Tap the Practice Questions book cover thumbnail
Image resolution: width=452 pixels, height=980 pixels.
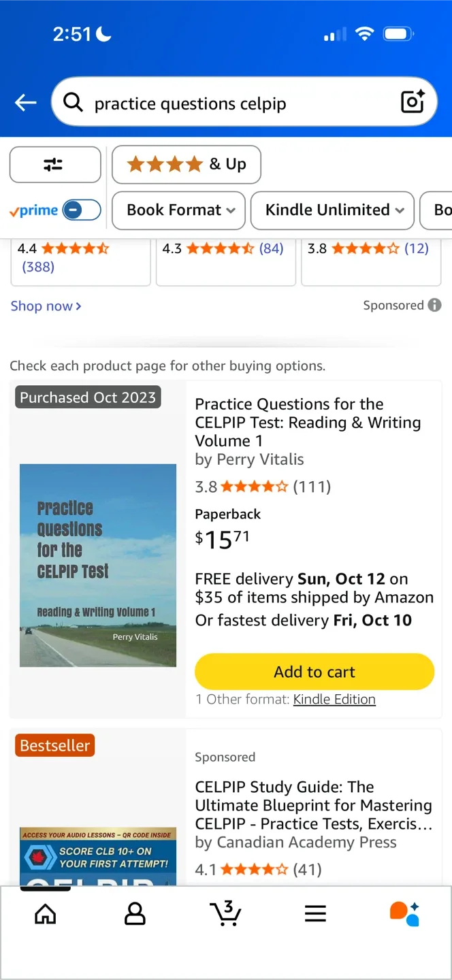[x=97, y=565]
